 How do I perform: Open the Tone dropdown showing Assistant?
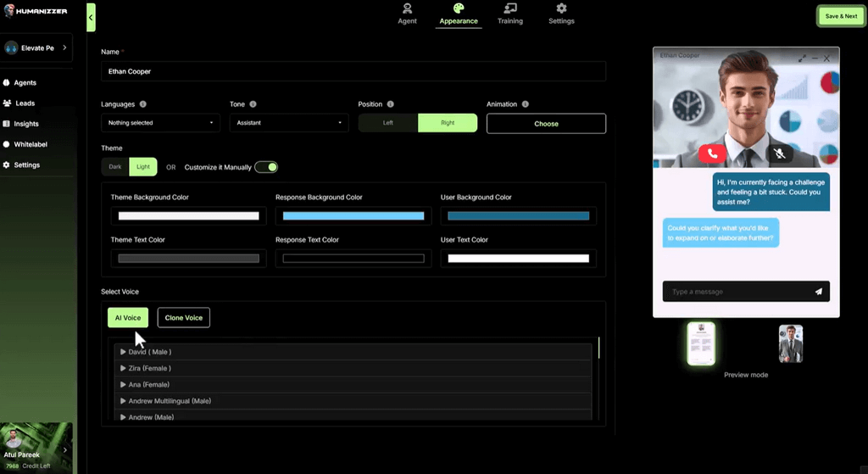(289, 123)
